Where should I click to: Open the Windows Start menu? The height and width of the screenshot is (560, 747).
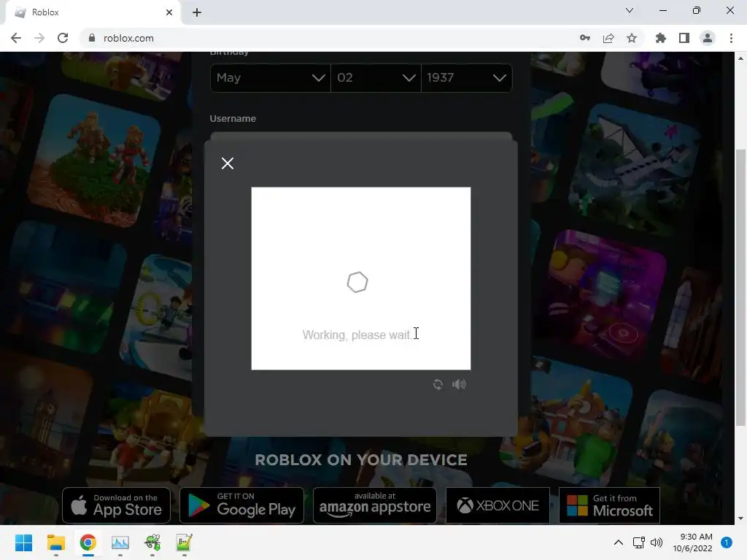[23, 542]
